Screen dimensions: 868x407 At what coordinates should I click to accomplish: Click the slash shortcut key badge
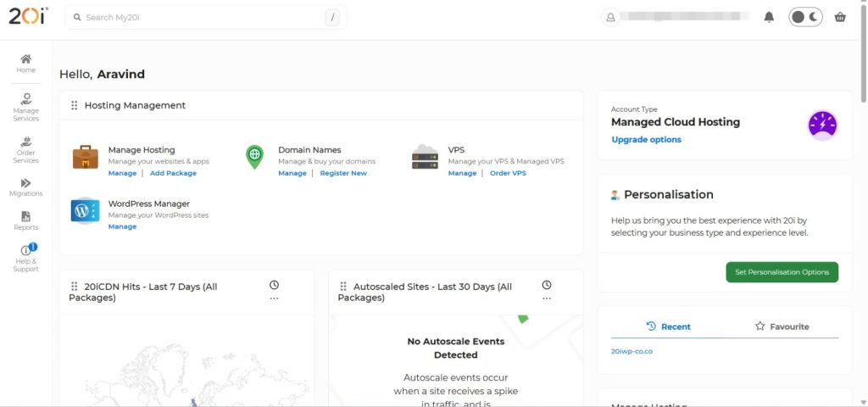pos(332,17)
